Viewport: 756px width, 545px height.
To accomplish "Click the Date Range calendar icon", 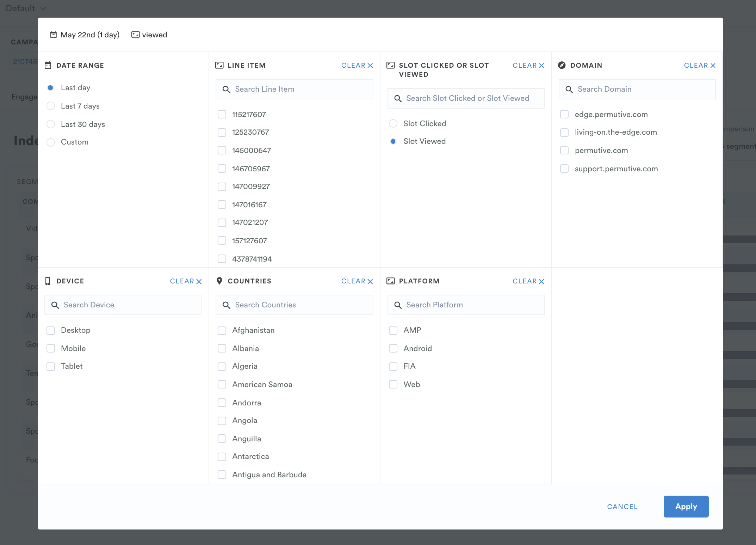I will click(x=48, y=65).
